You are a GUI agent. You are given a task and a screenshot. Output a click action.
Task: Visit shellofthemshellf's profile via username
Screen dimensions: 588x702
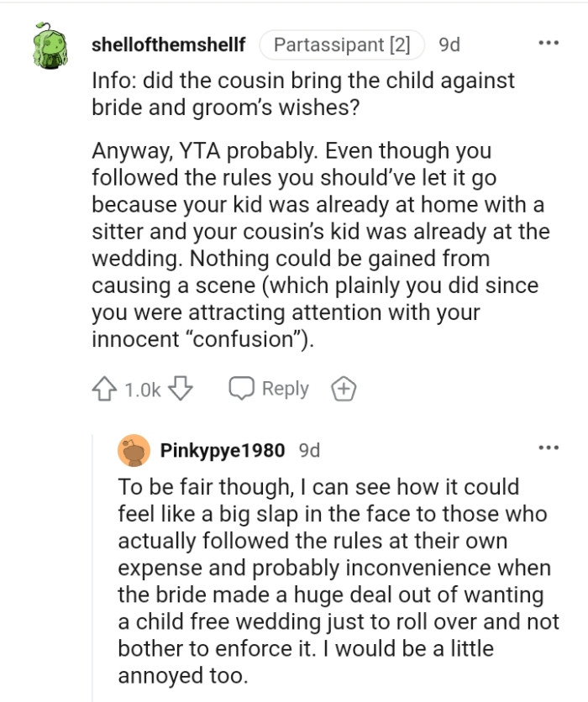pos(168,45)
